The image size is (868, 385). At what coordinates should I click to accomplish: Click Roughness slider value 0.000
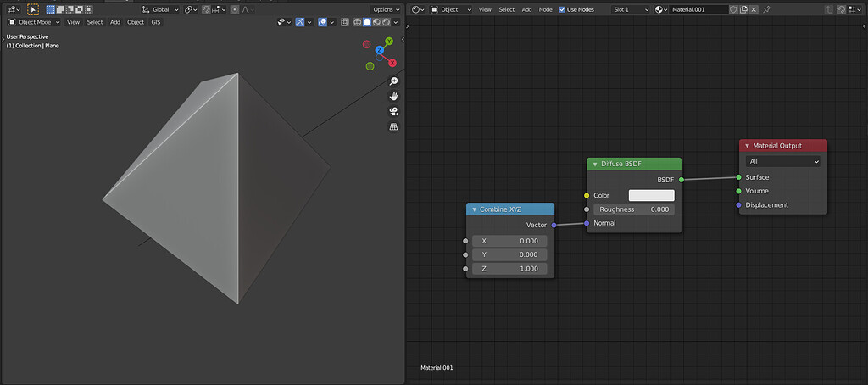[634, 209]
